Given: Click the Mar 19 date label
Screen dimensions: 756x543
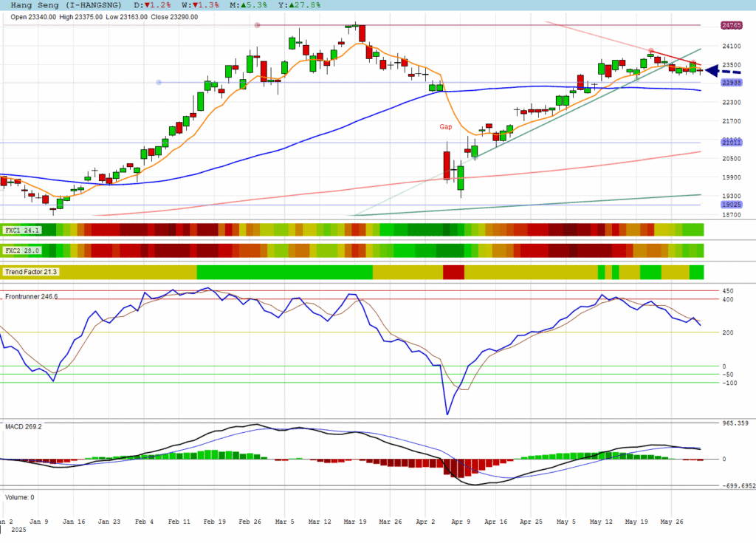Looking at the screenshot, I should coord(355,522).
